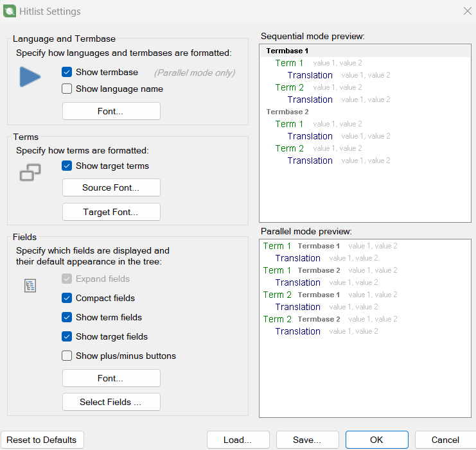476x450 pixels.
Task: Click the Cancel button
Action: [x=445, y=440]
